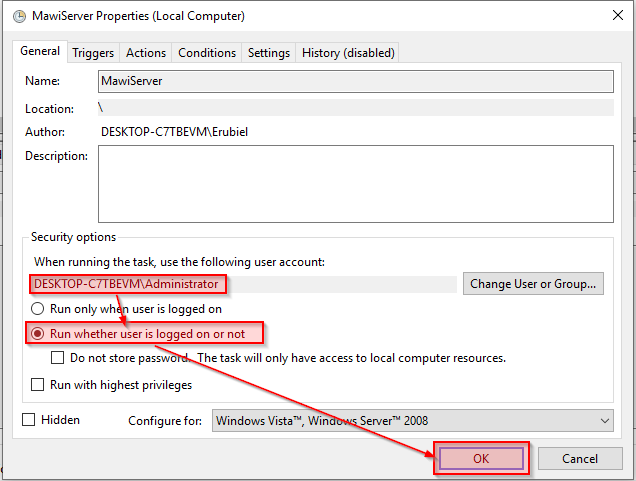Go to the Actions tab
636x481 pixels.
(146, 53)
